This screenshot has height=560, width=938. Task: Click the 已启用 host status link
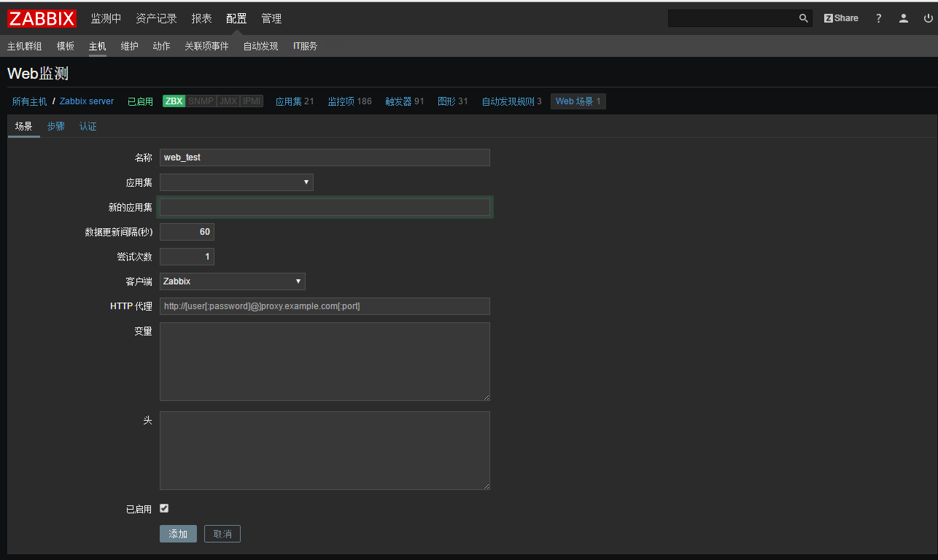coord(140,101)
